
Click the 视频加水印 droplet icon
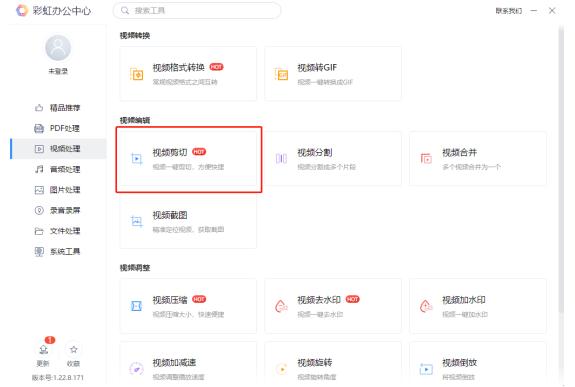[x=426, y=306]
